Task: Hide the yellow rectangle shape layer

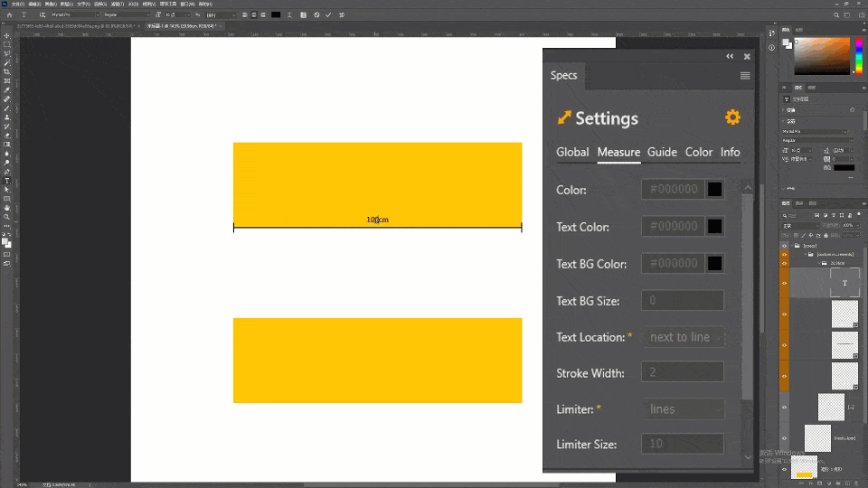Action: tap(784, 469)
